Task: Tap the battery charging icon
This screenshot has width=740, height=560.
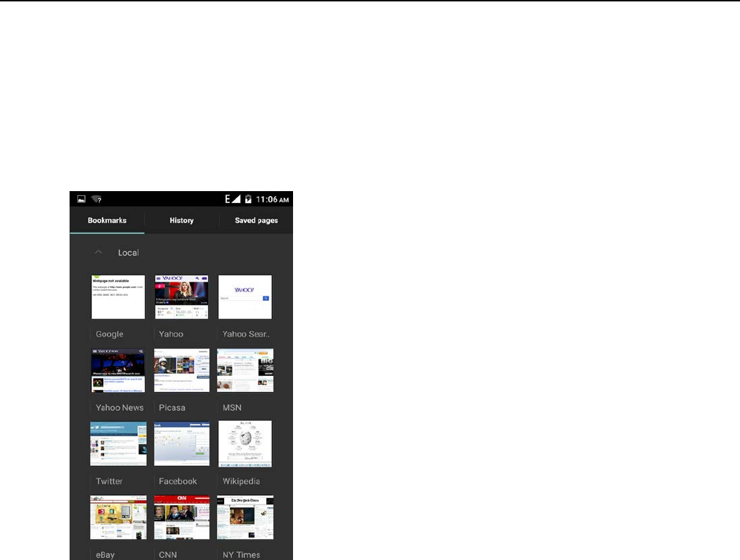Action: pos(248,199)
